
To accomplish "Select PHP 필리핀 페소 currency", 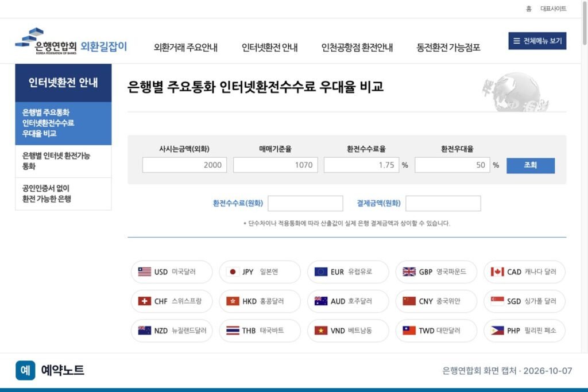I will point(524,331).
